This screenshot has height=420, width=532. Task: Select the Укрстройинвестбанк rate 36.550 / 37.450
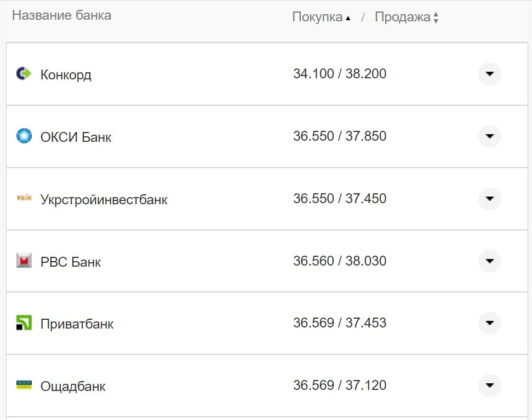pos(340,198)
